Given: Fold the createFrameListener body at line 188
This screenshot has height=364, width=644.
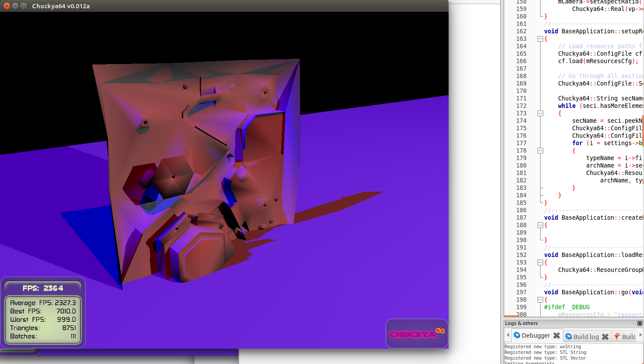Looking at the screenshot, I should click(541, 225).
